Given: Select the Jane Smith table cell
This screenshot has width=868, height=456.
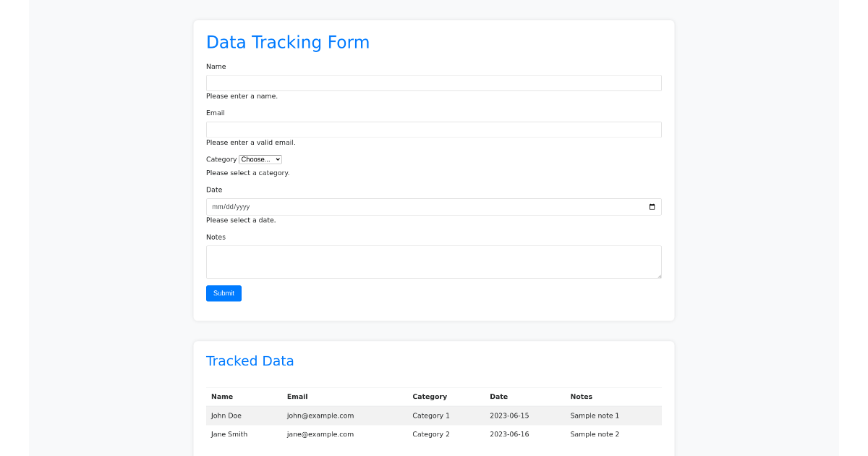Looking at the screenshot, I should coord(229,434).
